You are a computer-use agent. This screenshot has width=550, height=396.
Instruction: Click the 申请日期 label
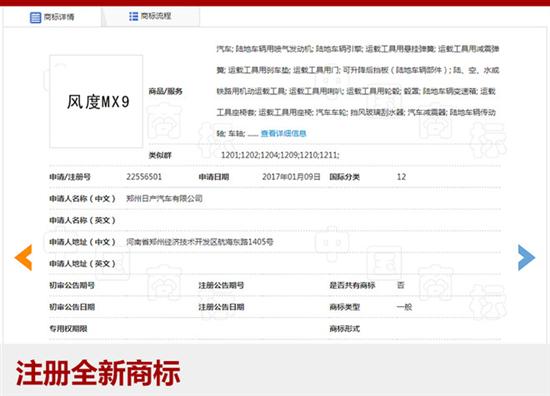pyautogui.click(x=214, y=177)
